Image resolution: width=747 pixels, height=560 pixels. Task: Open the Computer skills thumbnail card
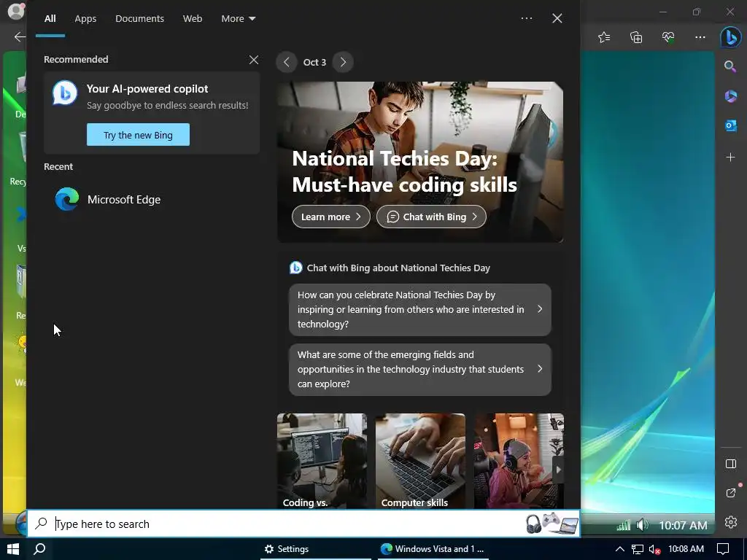pyautogui.click(x=420, y=461)
